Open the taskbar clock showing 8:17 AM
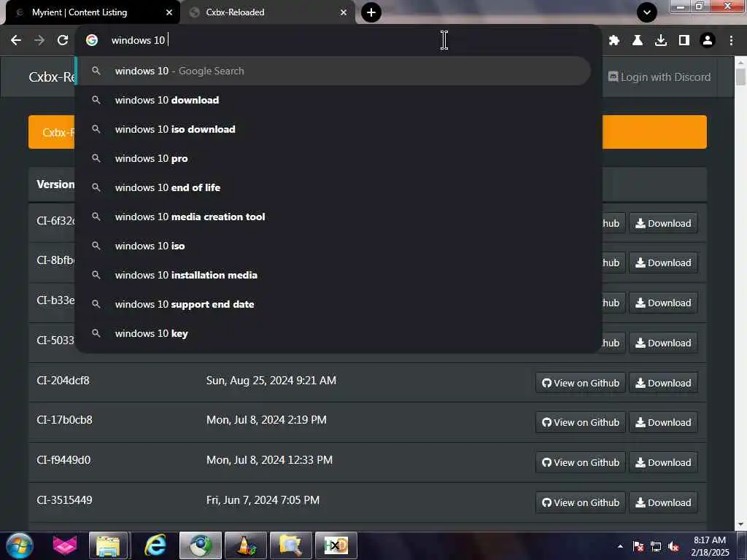Image resolution: width=747 pixels, height=560 pixels. click(x=710, y=546)
